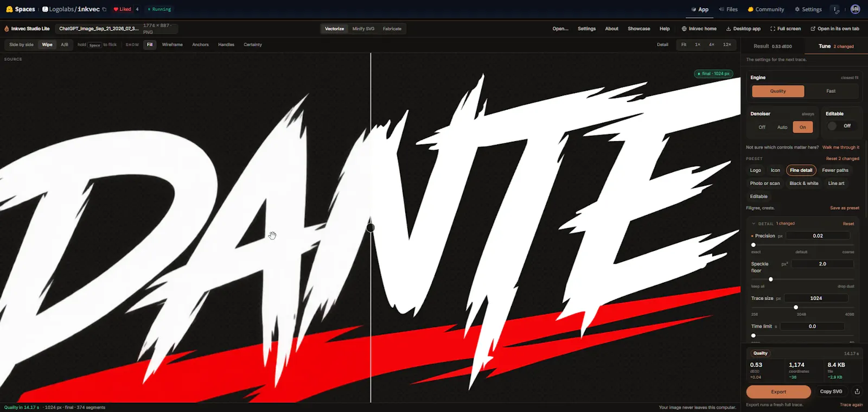This screenshot has width=868, height=412.
Task: Open the Settings gear in Spaces header
Action: coord(808,9)
